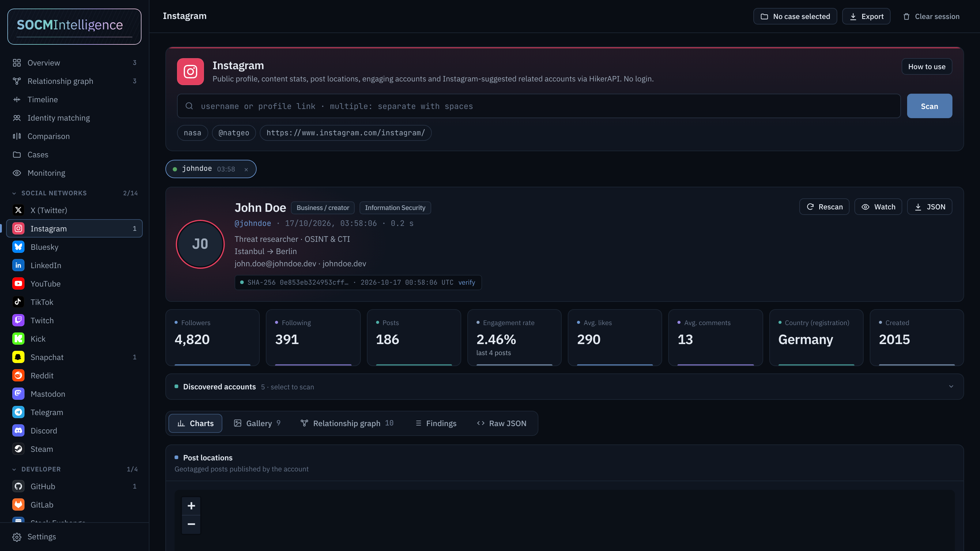Click the JO profile avatar
The width and height of the screenshot is (980, 551).
point(200,244)
